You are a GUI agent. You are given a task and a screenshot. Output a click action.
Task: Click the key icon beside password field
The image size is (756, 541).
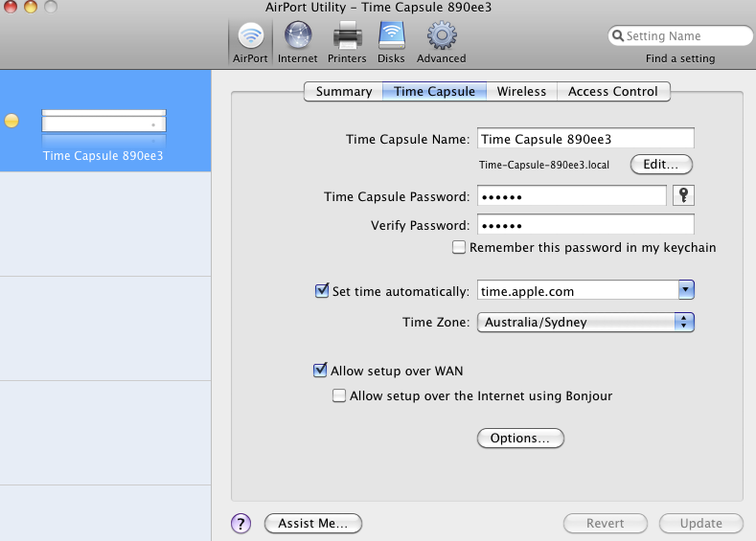(683, 195)
